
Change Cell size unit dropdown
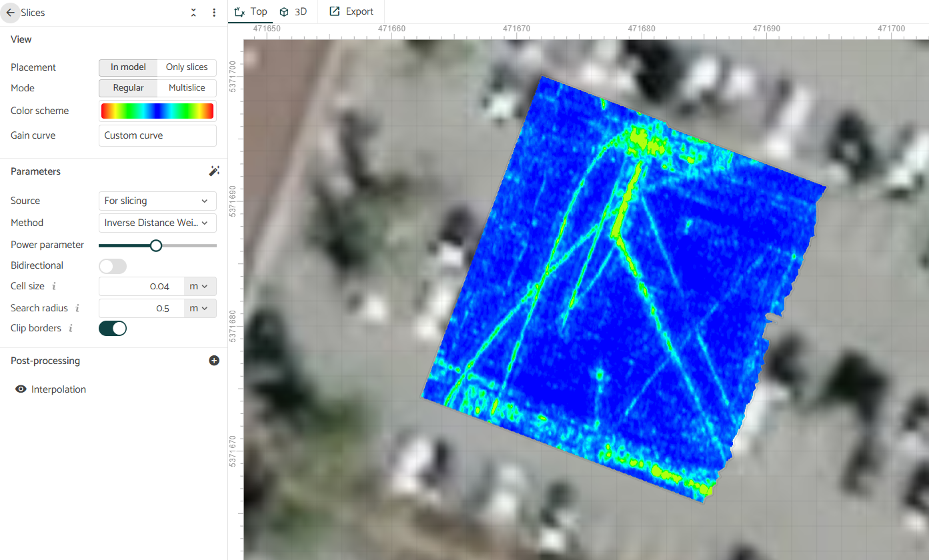[200, 286]
